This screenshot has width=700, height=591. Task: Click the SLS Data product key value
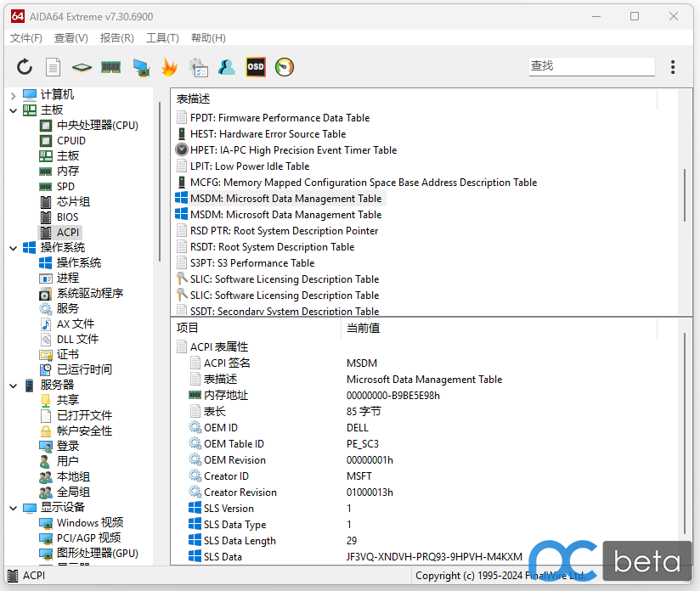[x=434, y=557]
